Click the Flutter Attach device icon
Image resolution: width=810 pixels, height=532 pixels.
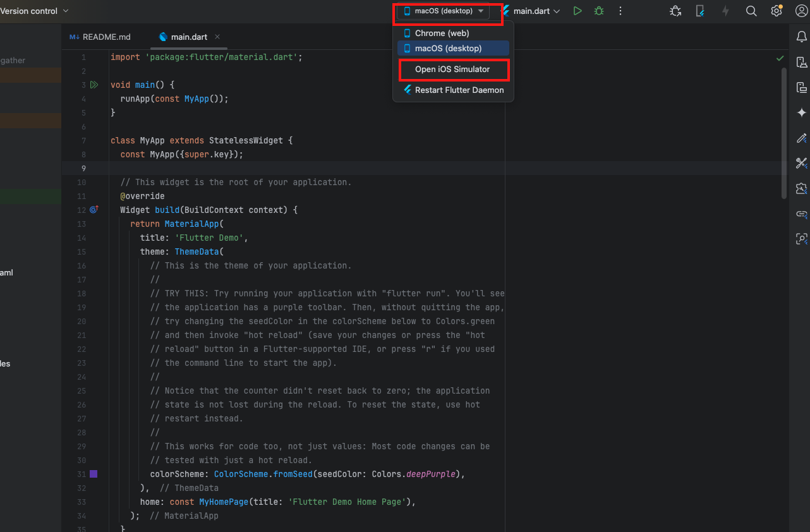(700, 11)
